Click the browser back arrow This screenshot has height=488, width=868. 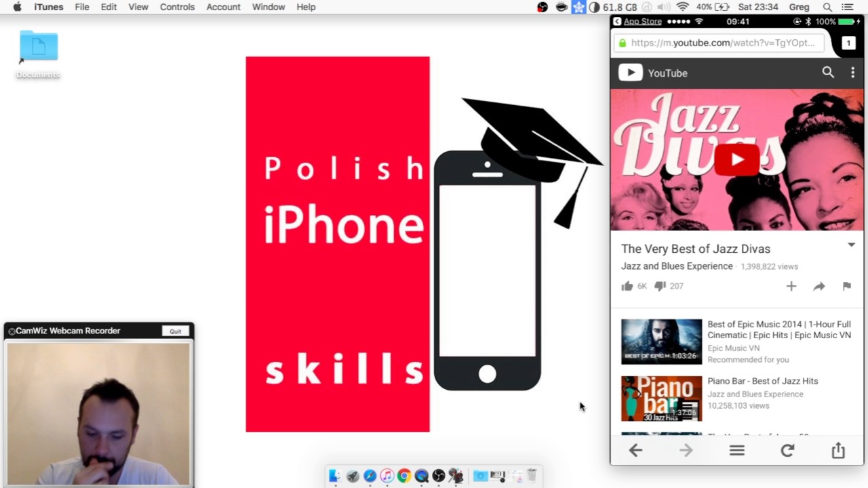click(x=635, y=450)
